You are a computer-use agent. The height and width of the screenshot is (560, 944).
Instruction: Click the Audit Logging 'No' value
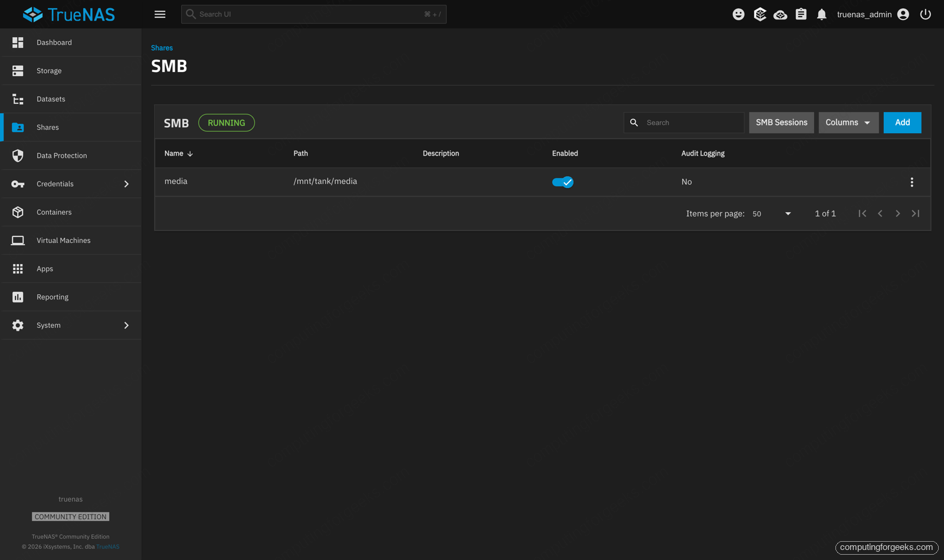(x=686, y=182)
